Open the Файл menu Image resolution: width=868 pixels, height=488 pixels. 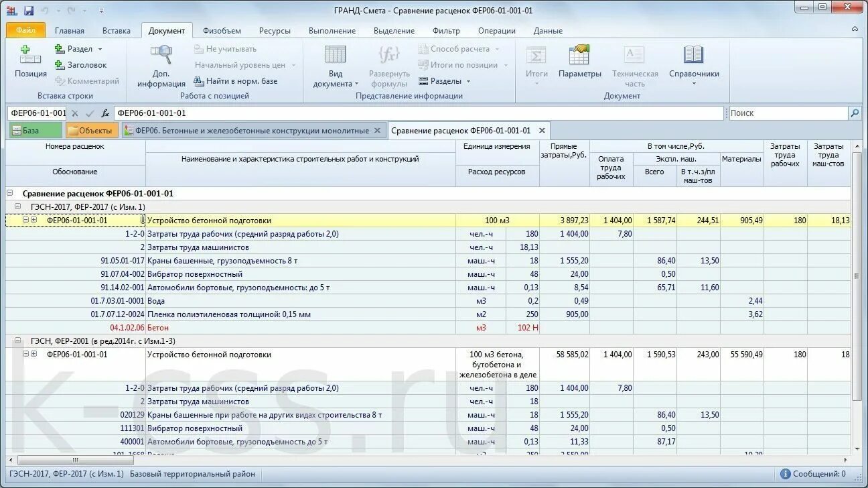click(x=25, y=30)
